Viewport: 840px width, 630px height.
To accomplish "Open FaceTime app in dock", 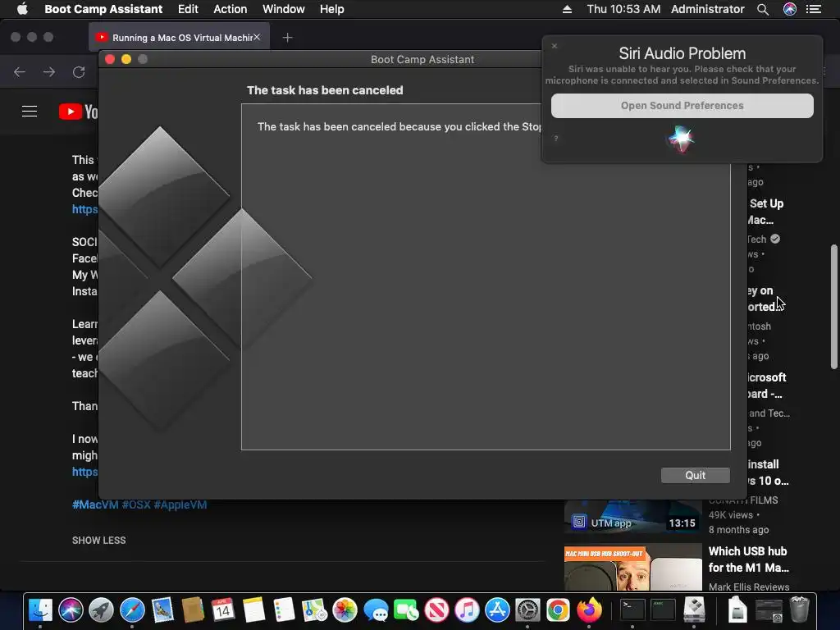I will (x=406, y=609).
